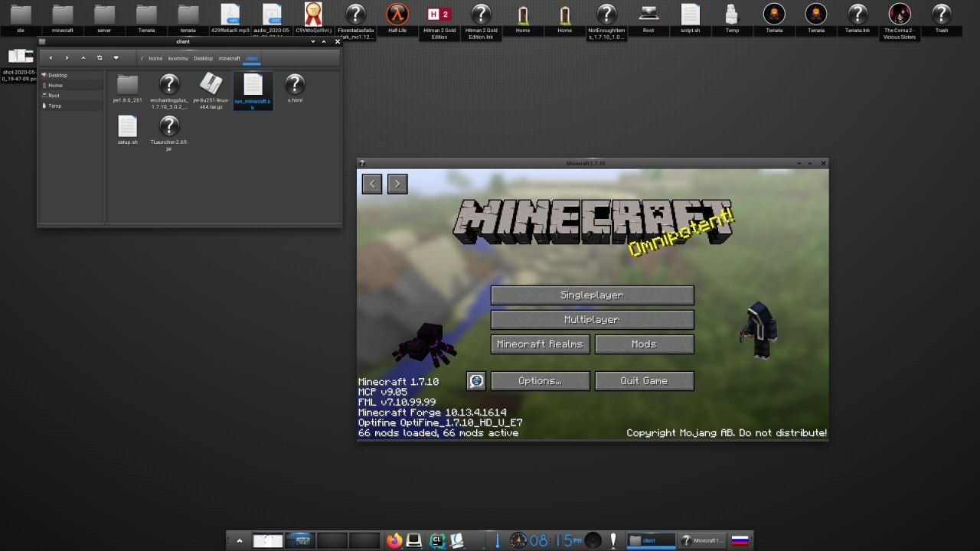Open Minecraft Options…
The image size is (980, 551).
point(540,381)
